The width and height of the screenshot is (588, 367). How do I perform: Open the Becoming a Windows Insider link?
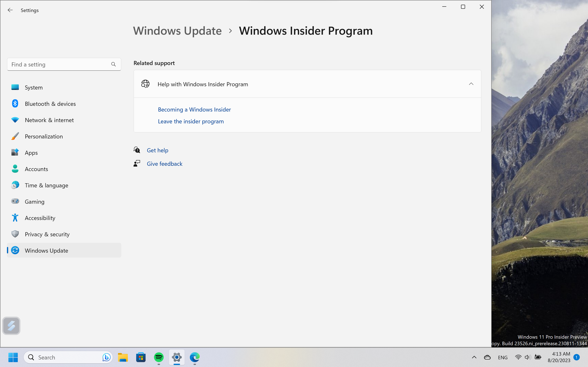pyautogui.click(x=194, y=109)
